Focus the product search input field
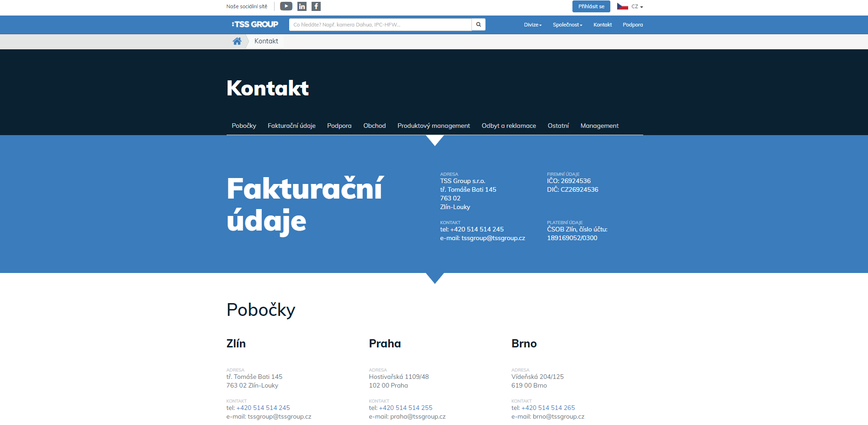 (x=380, y=25)
